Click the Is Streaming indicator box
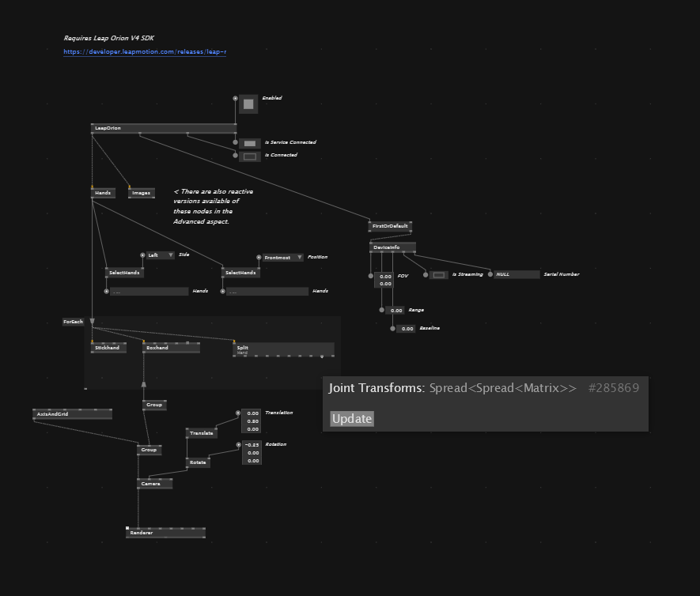Viewport: 700px width, 596px height. coord(438,275)
